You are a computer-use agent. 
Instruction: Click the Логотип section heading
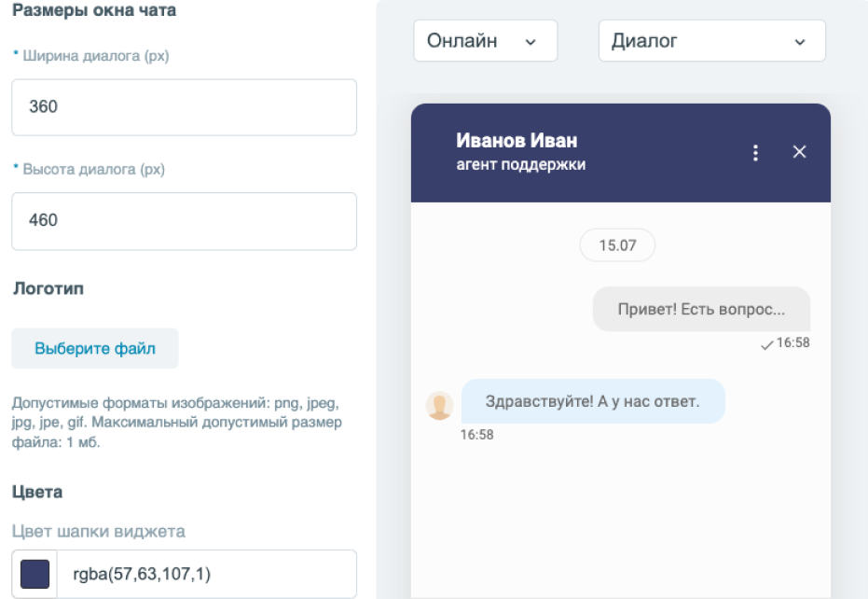tap(48, 288)
